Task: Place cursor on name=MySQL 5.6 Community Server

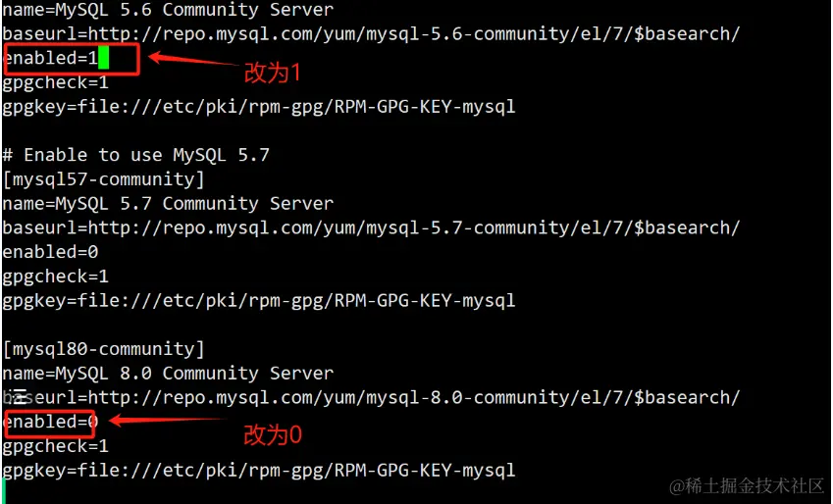Action: pyautogui.click(x=168, y=10)
